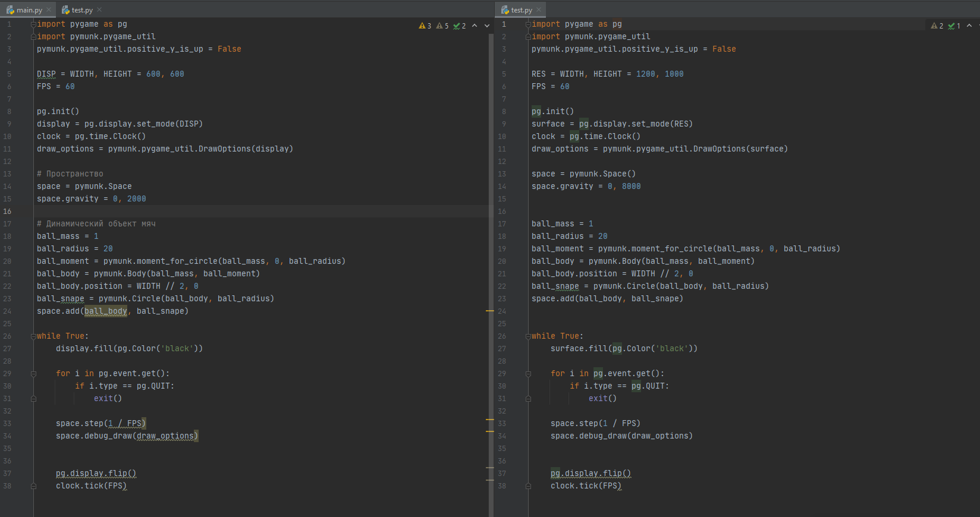
Task: Click the 'DISP' variable on line 5
Action: 46,74
